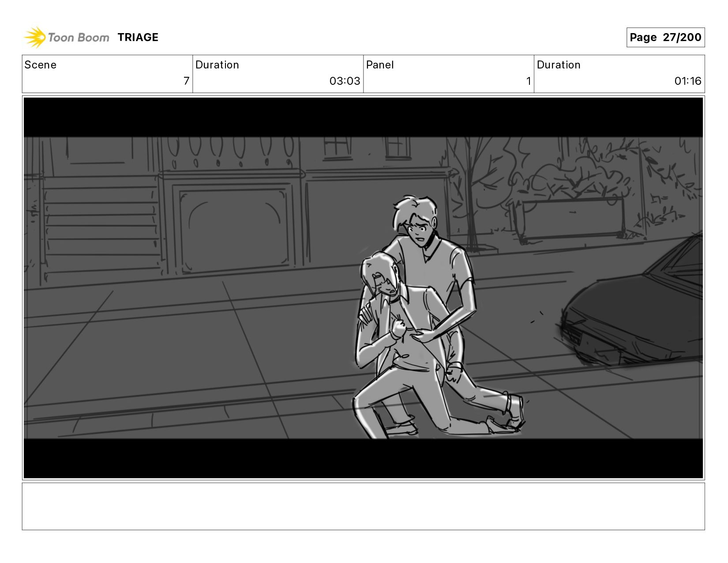The width and height of the screenshot is (728, 563).
Task: Select the panel number 1
Action: 528,81
